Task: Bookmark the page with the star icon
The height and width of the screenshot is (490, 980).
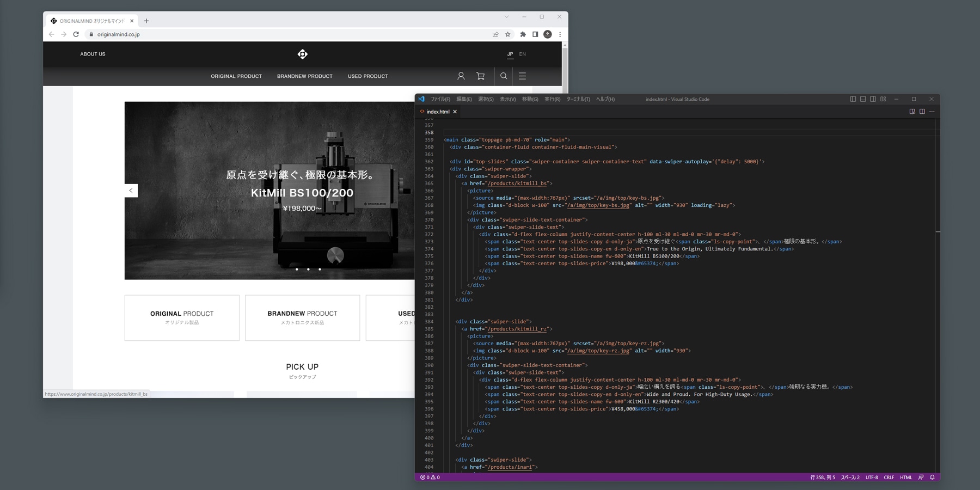Action: [508, 34]
